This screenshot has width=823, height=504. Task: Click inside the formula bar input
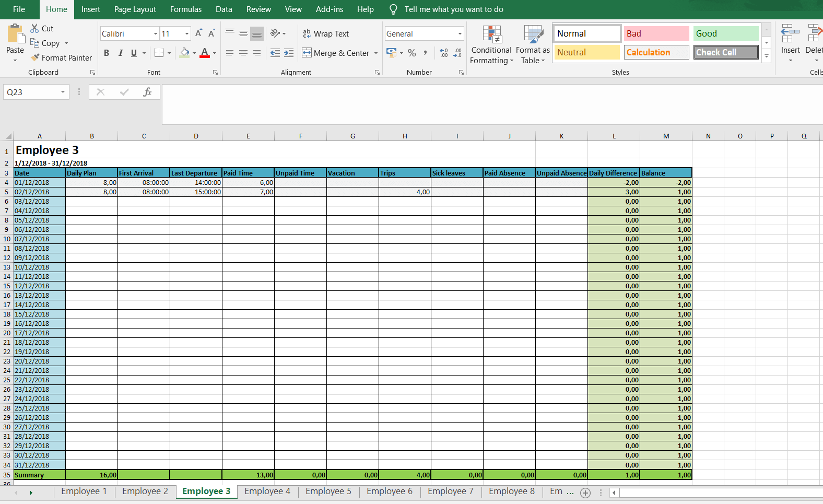point(491,104)
